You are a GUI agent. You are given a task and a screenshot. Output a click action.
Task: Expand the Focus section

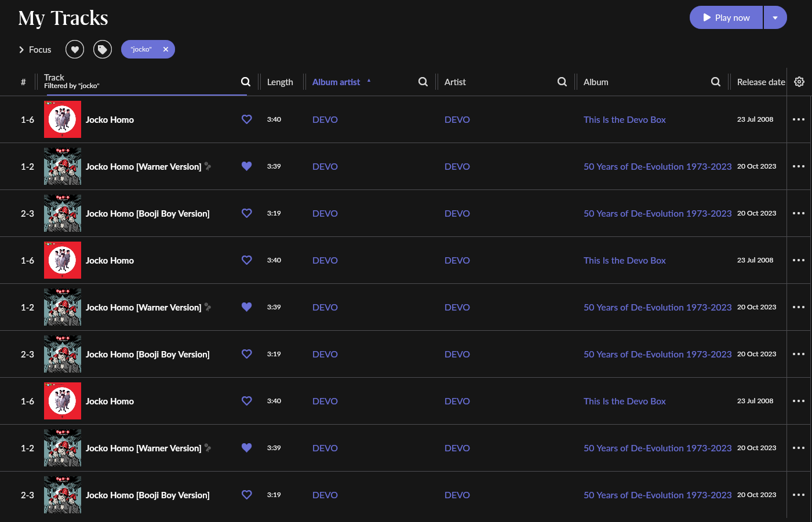[x=35, y=50]
